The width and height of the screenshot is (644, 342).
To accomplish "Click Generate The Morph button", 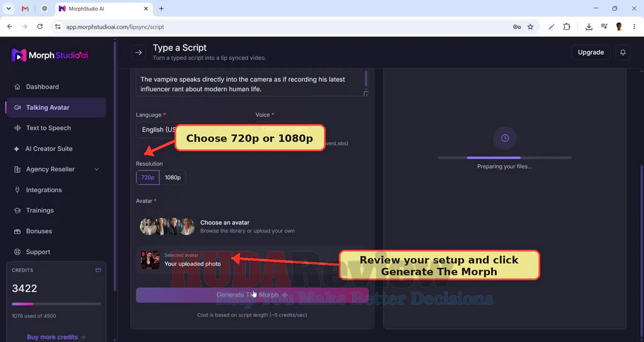I will click(252, 295).
